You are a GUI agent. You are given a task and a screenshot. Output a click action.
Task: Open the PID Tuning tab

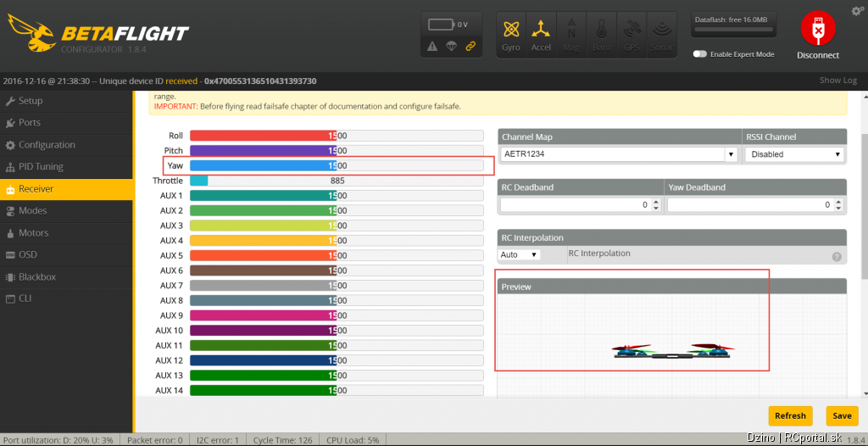pos(66,167)
